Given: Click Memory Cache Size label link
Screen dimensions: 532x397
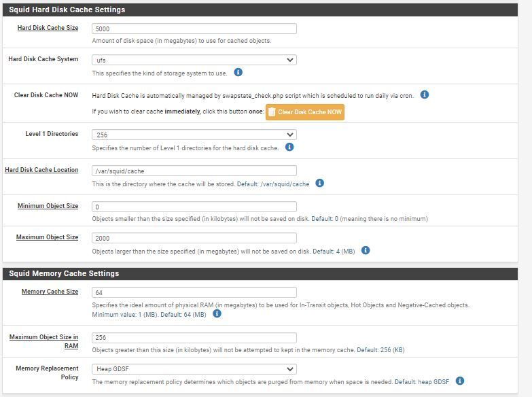Looking at the screenshot, I should point(50,292).
